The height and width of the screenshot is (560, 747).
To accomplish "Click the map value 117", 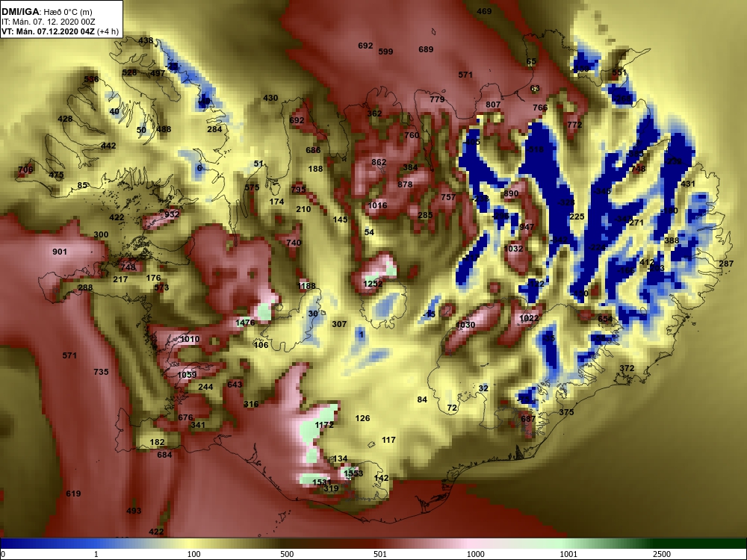I will 388,440.
